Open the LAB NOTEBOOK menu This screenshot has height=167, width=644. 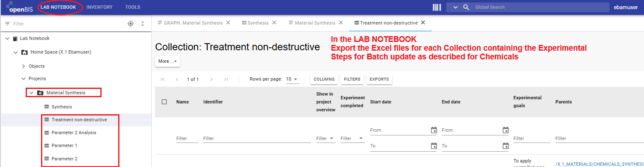[x=58, y=7]
